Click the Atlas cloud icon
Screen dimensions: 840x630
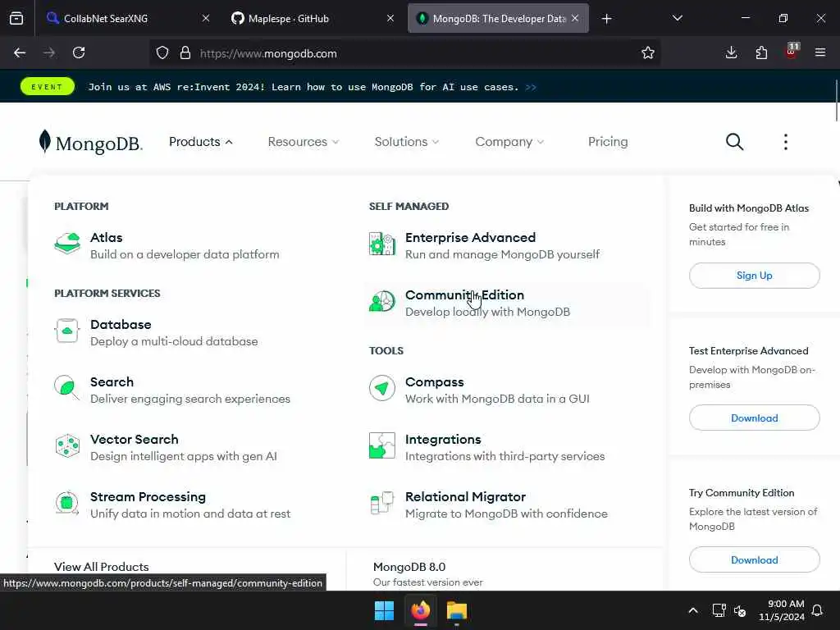pyautogui.click(x=67, y=244)
